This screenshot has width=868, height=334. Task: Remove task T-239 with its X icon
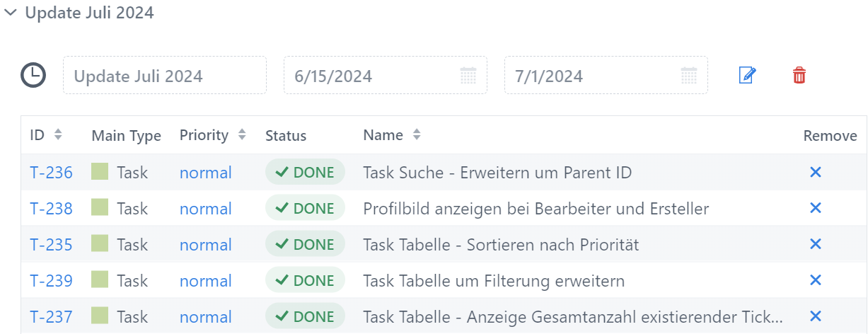point(815,280)
